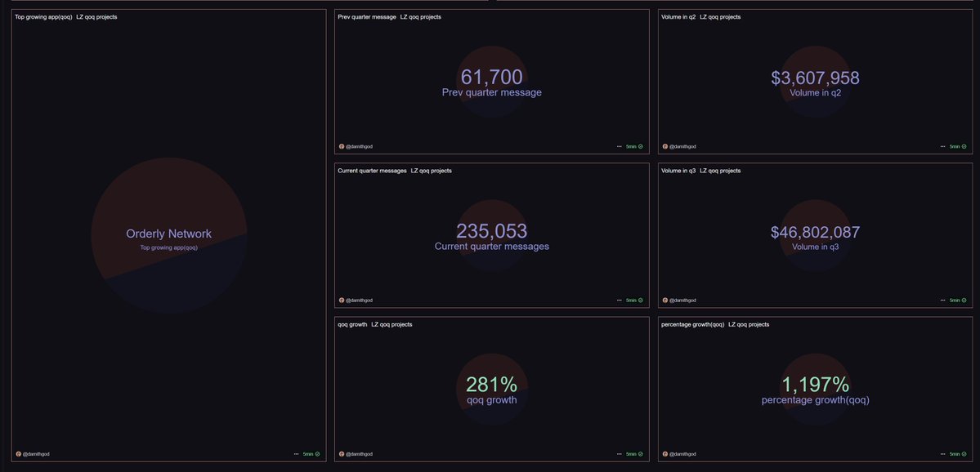980x472 pixels.
Task: Open the 'Prev quarter message' panel title
Action: tap(367, 17)
